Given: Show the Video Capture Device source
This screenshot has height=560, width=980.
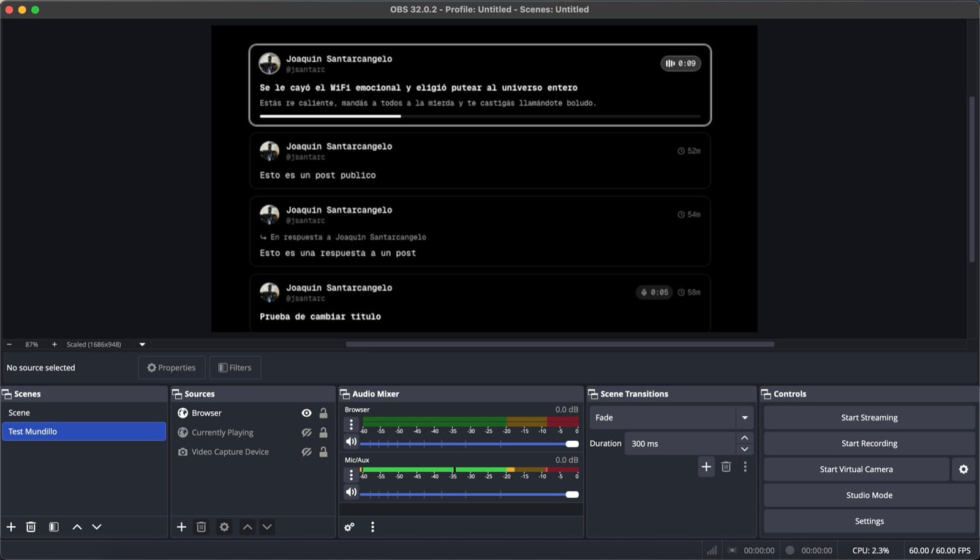Looking at the screenshot, I should [x=306, y=452].
